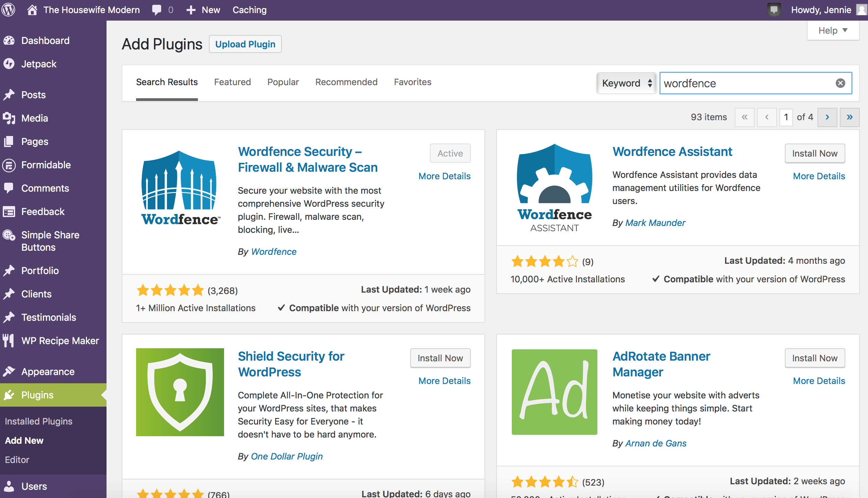
Task: Click the Pages icon in sidebar
Action: tap(9, 142)
